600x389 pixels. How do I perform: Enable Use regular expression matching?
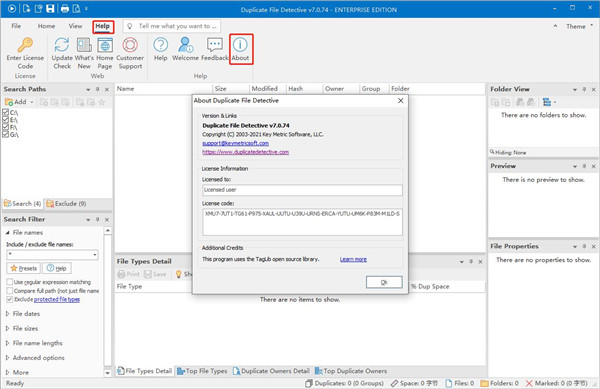(x=10, y=282)
